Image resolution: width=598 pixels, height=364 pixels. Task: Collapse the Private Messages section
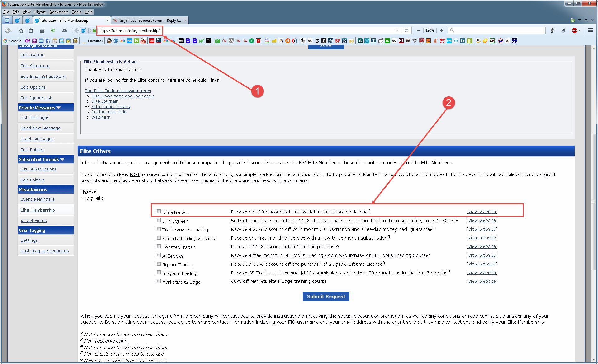point(59,108)
